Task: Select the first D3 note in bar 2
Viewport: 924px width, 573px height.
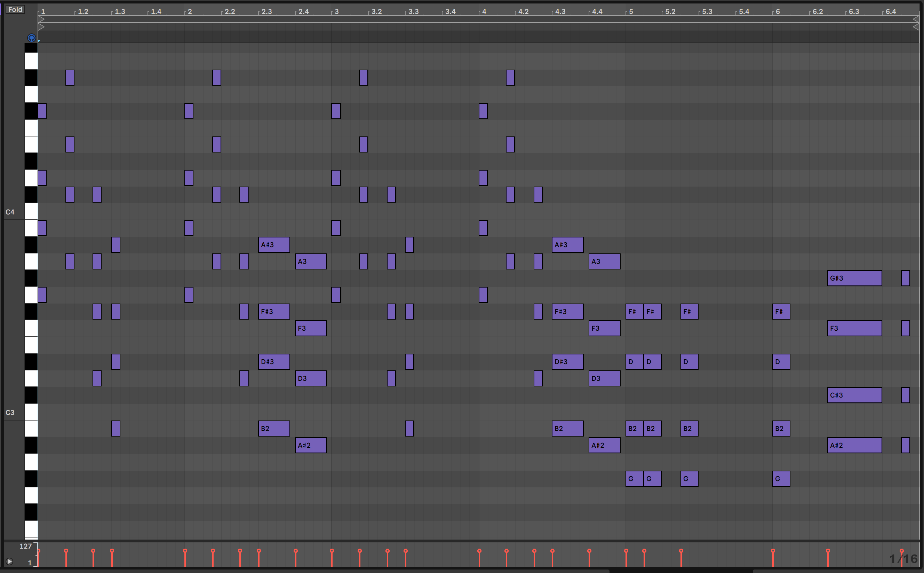Action: coord(311,379)
